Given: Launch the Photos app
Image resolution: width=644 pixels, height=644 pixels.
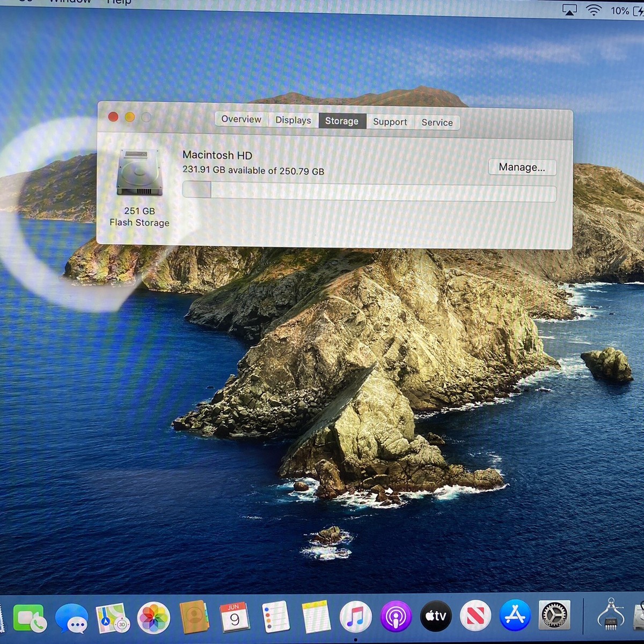Looking at the screenshot, I should (x=153, y=618).
